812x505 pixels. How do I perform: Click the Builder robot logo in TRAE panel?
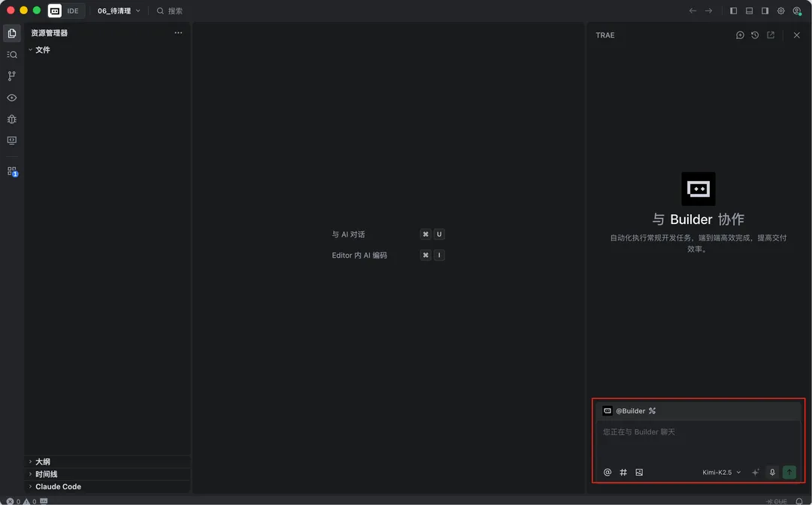click(698, 189)
